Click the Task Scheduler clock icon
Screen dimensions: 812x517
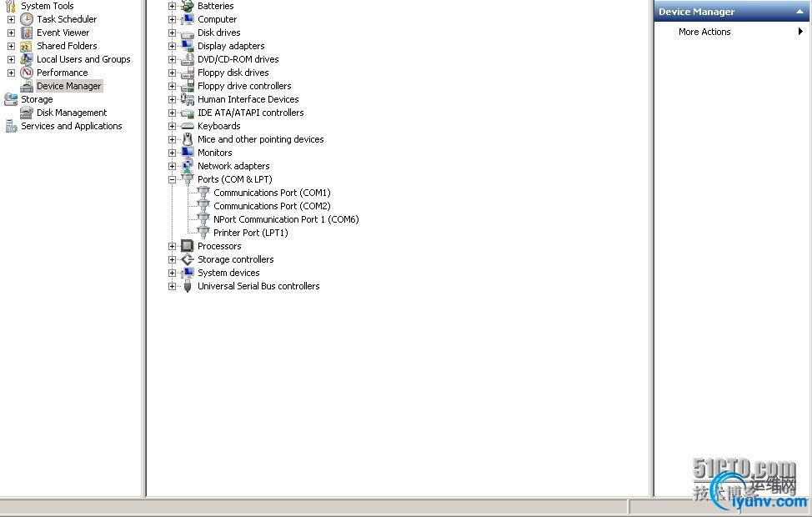tap(27, 19)
